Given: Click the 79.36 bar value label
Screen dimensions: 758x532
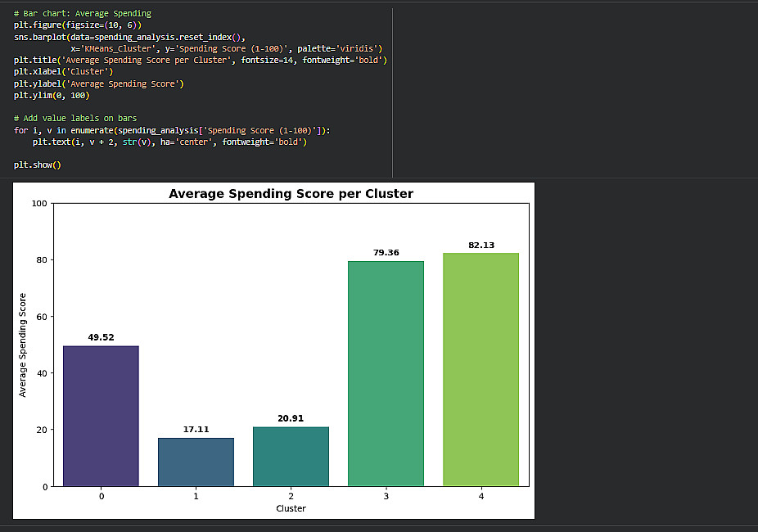Looking at the screenshot, I should 386,253.
